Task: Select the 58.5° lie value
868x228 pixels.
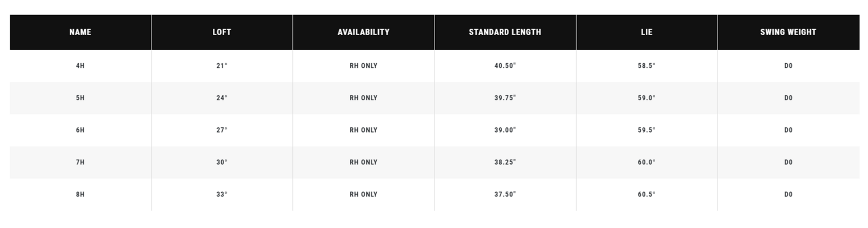Action: pos(647,66)
